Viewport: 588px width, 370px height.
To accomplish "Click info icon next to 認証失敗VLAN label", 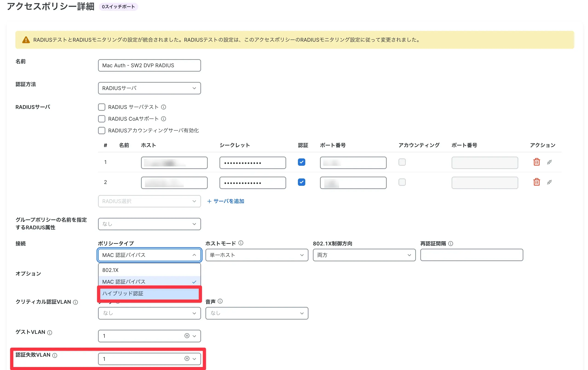I will click(x=55, y=355).
